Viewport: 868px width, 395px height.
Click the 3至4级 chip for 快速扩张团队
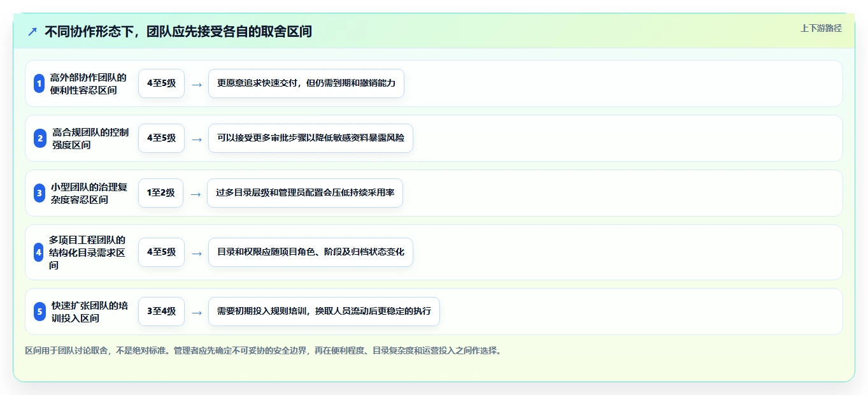click(x=161, y=312)
